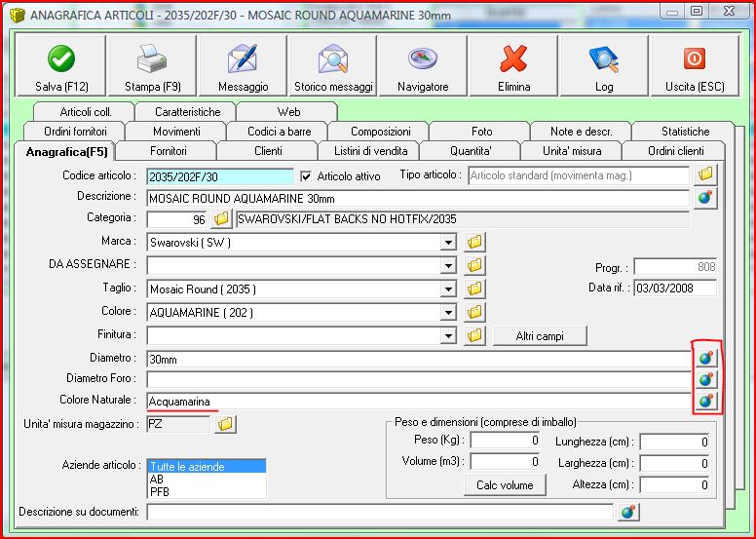Image resolution: width=756 pixels, height=539 pixels.
Task: Launch the Navigatore compass icon
Action: pos(423,58)
